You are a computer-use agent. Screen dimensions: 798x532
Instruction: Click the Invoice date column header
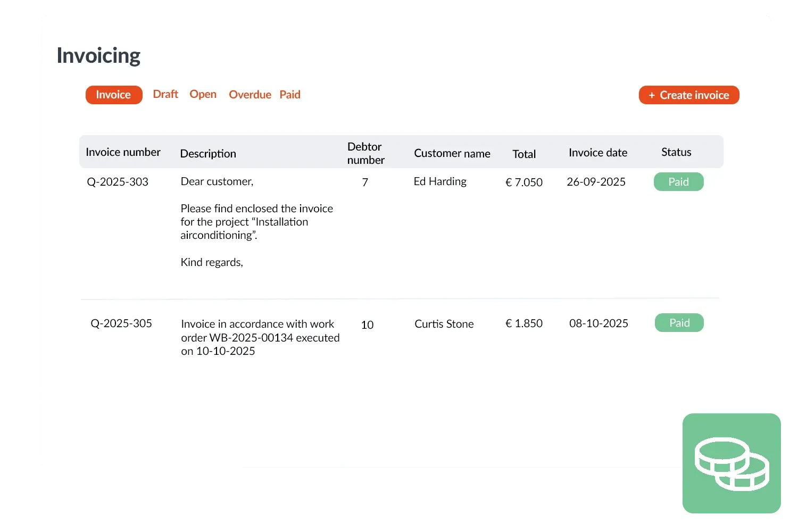pos(597,153)
